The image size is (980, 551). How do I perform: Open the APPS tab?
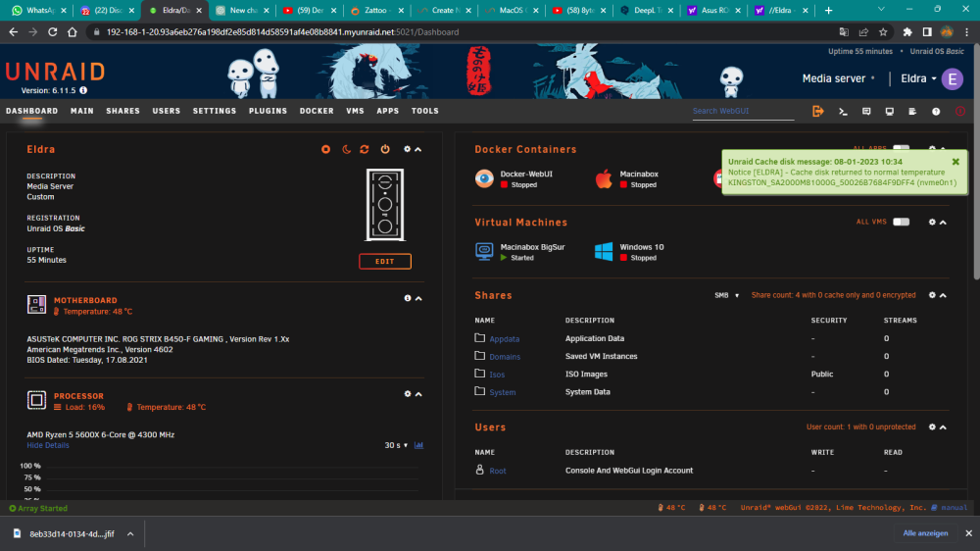pos(387,111)
